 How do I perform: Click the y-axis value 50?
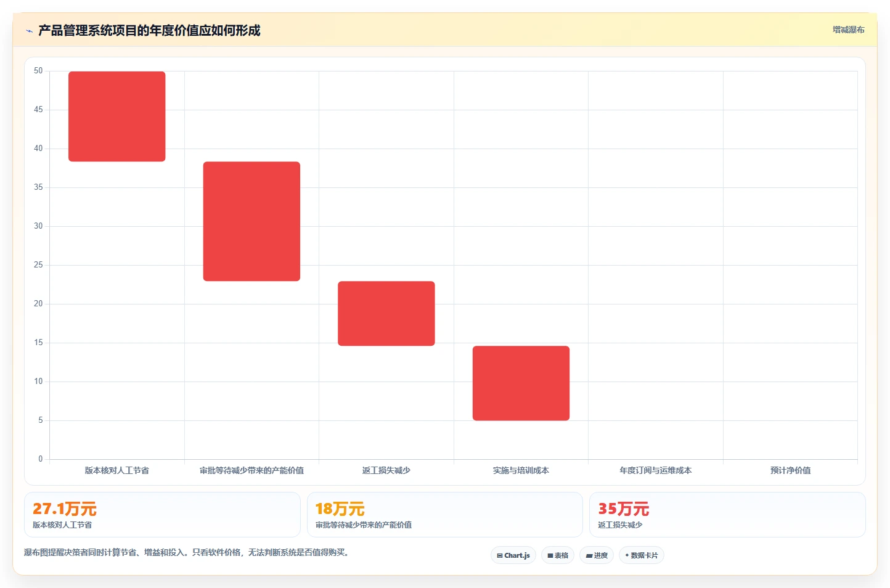click(38, 71)
